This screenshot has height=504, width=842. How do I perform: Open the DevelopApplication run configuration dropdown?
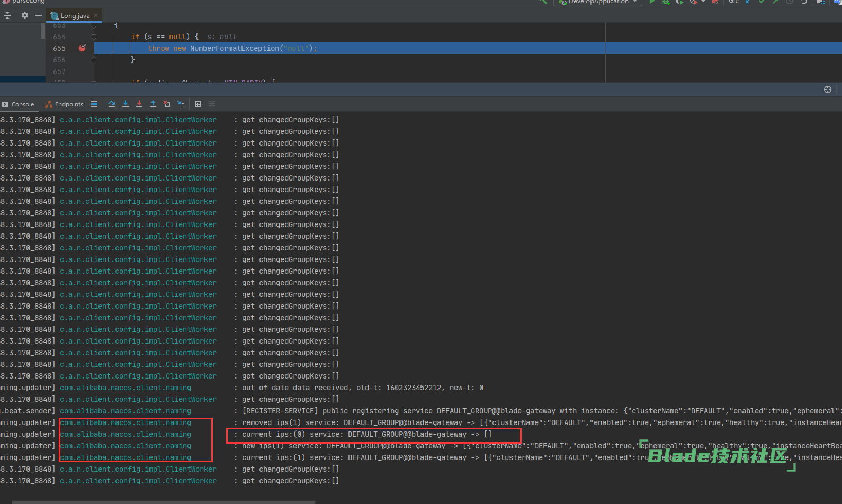pyautogui.click(x=598, y=2)
